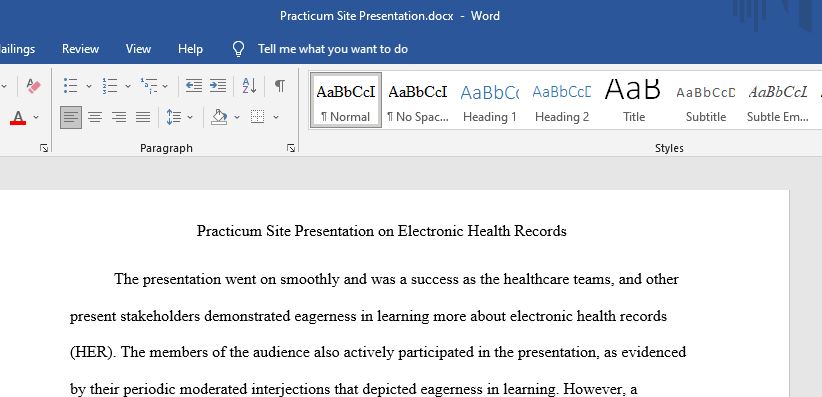
Task: Click the title bar text 'Practicum Site Presentation.docx'
Action: (366, 16)
